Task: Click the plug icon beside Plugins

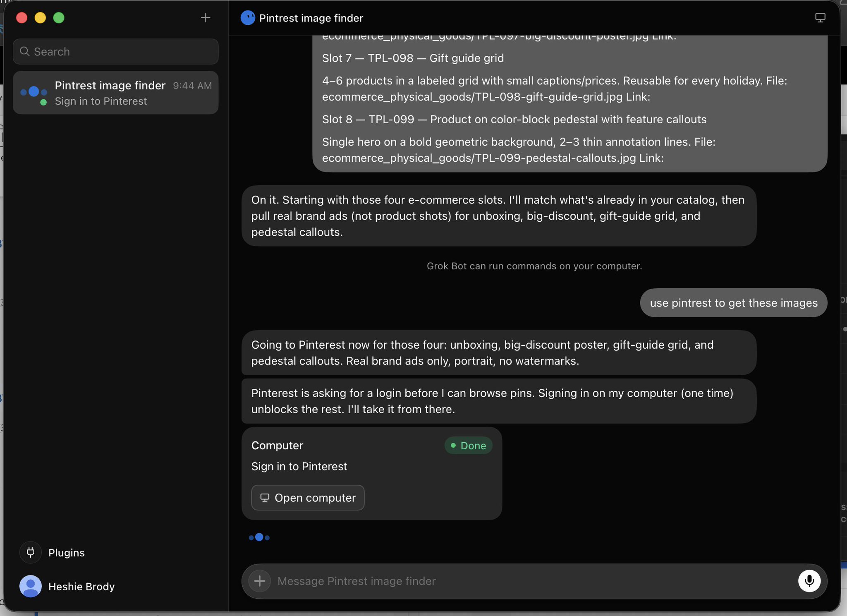Action: 31,552
